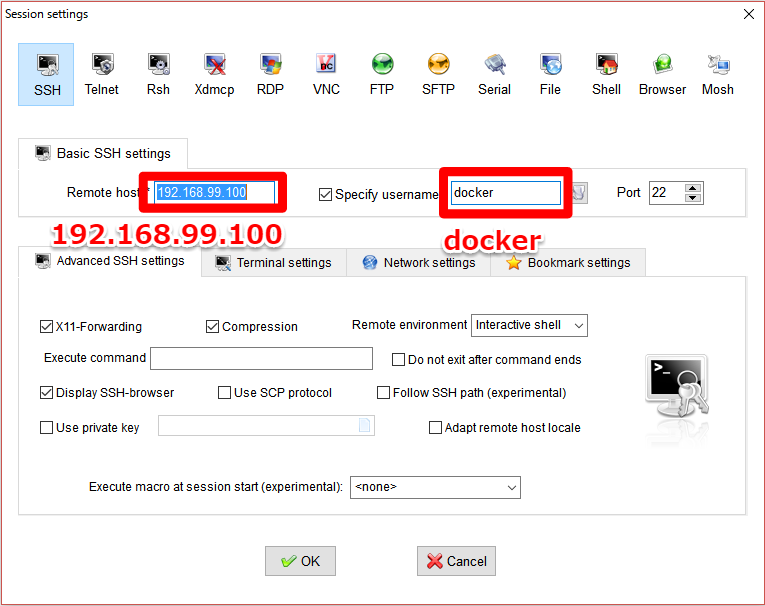Select the Telnet session type
Screen dimensions: 765x606
coord(102,74)
